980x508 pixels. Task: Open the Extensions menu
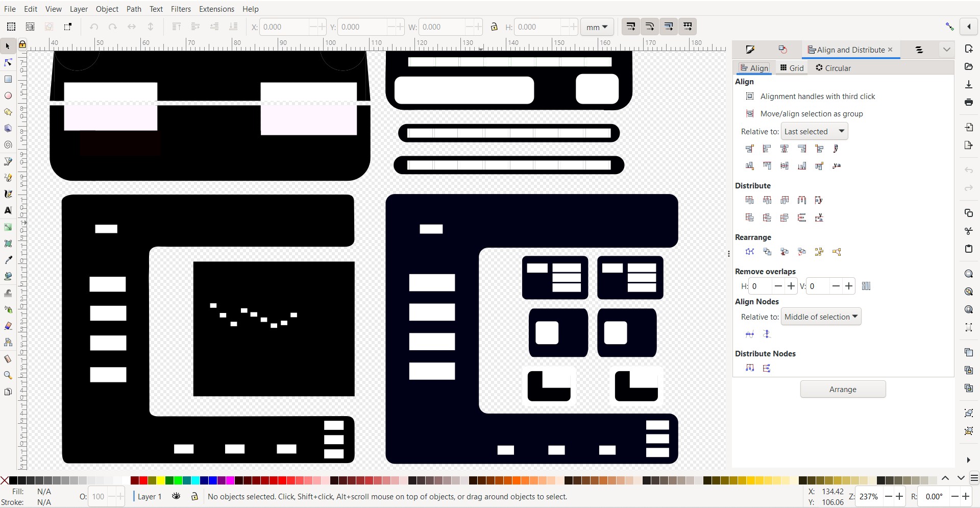216,9
